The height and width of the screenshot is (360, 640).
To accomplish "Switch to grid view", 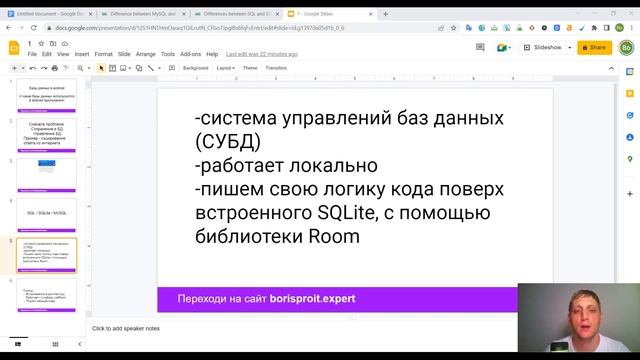I will 56,344.
